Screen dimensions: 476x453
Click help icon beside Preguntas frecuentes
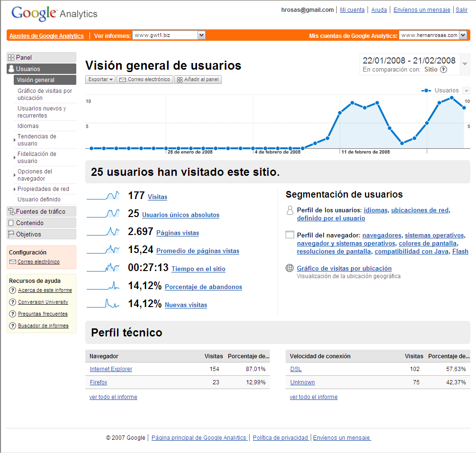12,314
